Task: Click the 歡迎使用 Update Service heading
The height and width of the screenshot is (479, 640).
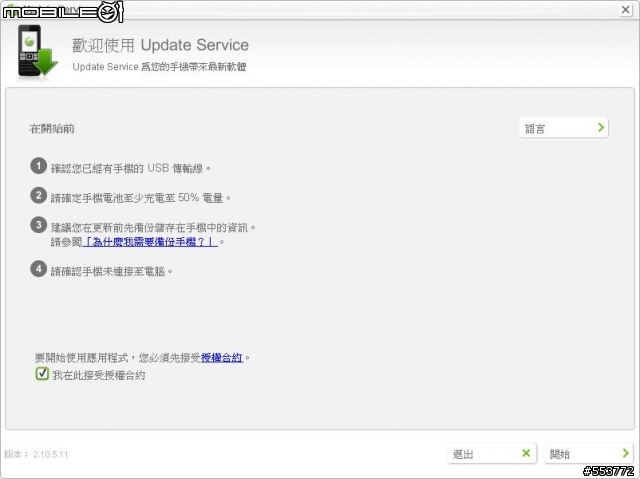Action: pyautogui.click(x=160, y=45)
